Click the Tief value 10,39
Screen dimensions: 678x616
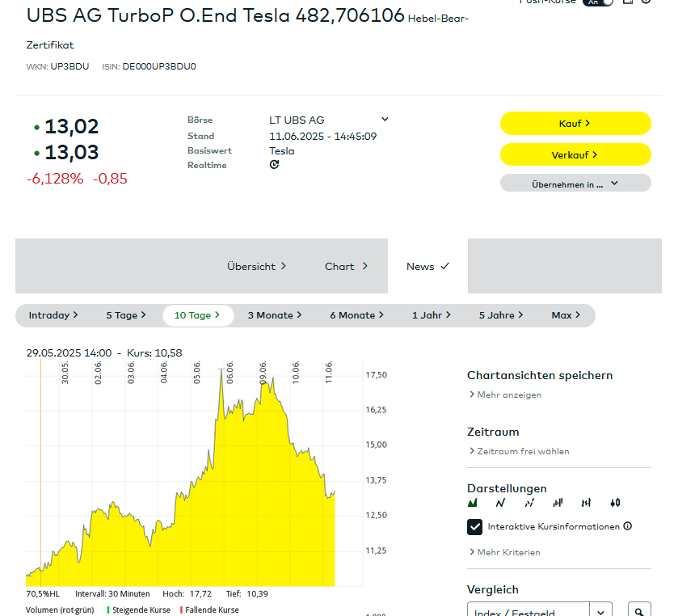257,594
